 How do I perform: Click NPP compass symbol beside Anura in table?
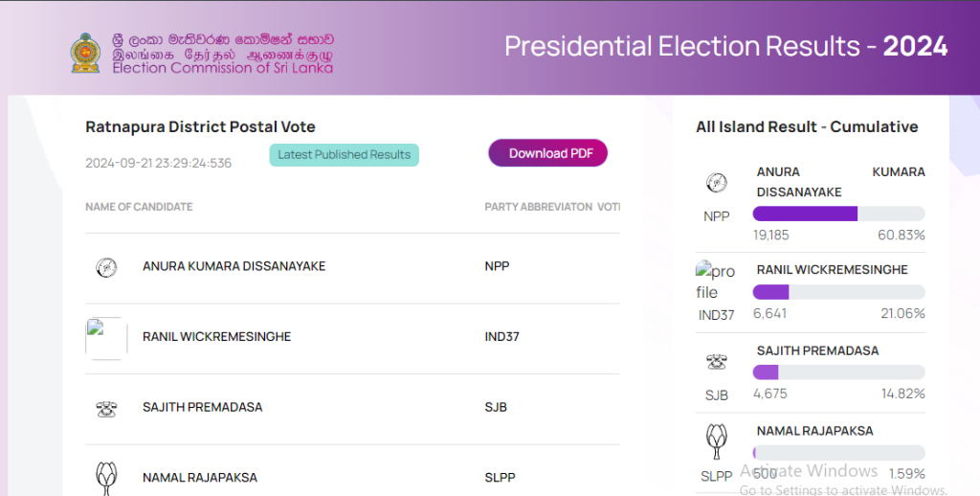tap(106, 267)
